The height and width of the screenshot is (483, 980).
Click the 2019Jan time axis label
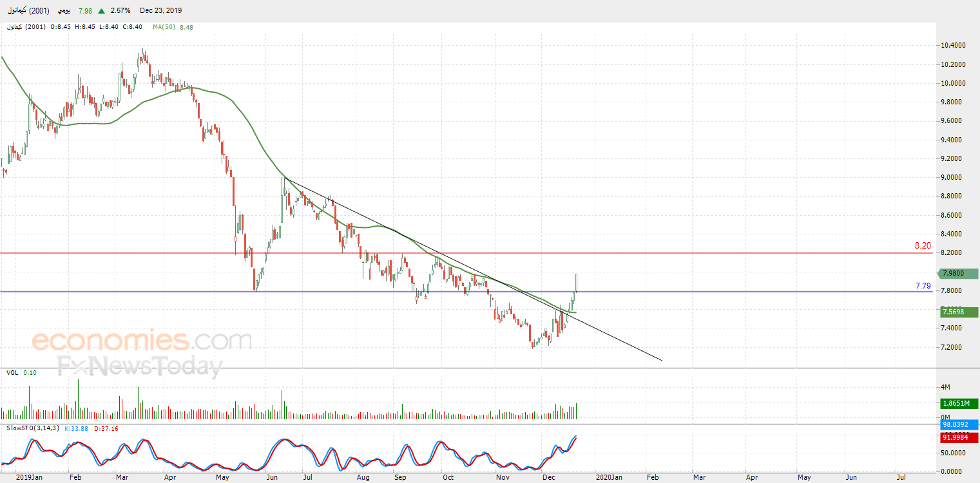(28, 477)
